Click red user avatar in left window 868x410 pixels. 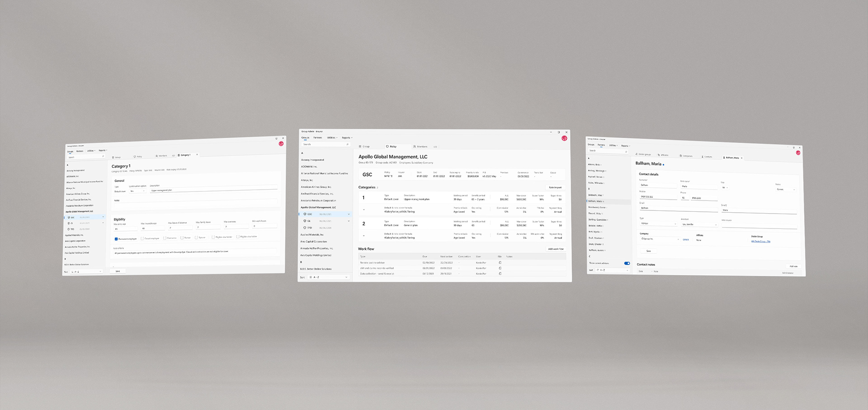pyautogui.click(x=281, y=144)
